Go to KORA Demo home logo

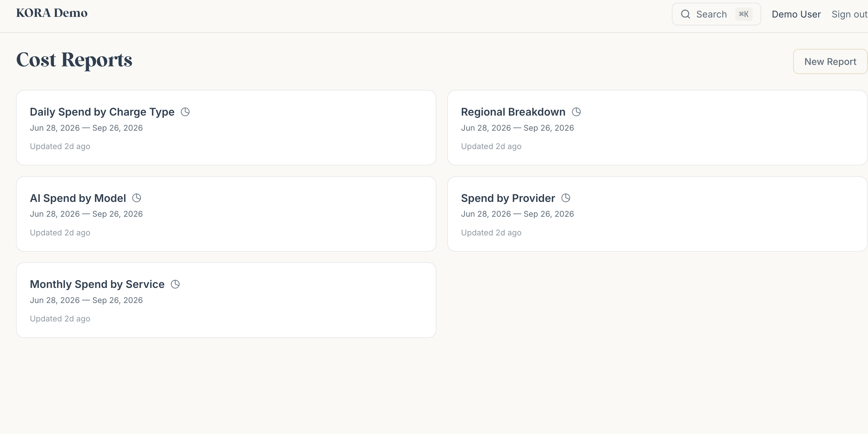click(x=52, y=13)
